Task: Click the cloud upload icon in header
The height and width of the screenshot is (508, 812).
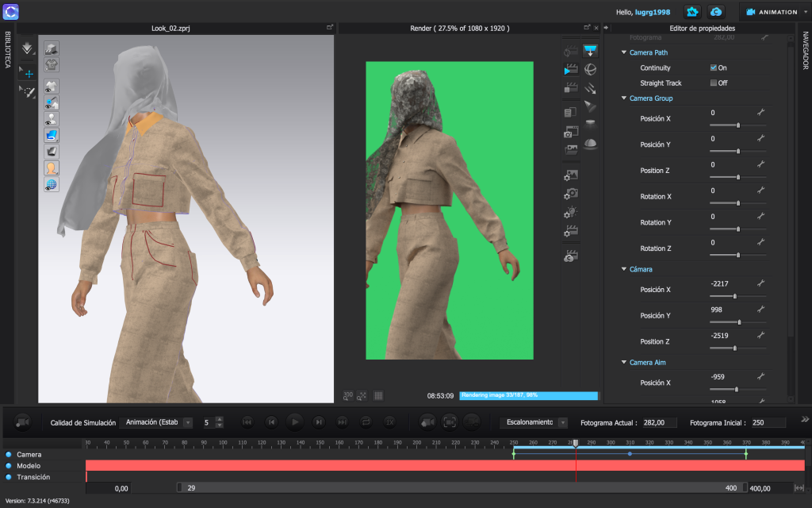Action: [x=716, y=12]
